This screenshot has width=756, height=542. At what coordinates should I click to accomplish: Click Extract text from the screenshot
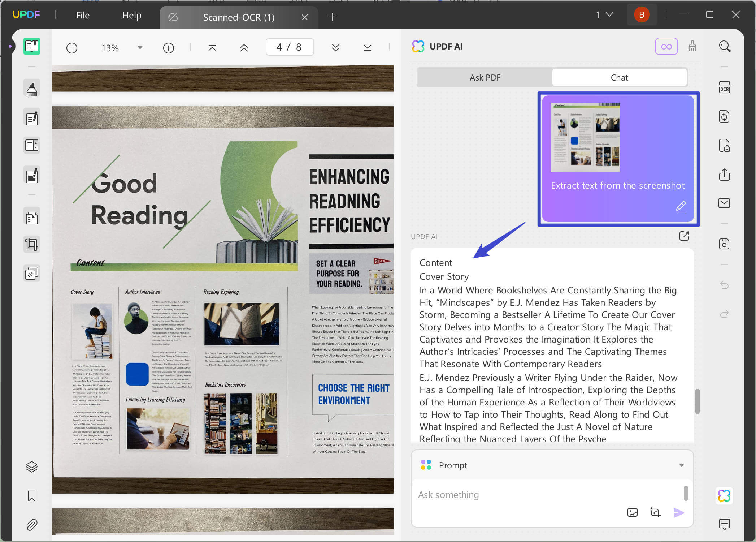tap(618, 185)
